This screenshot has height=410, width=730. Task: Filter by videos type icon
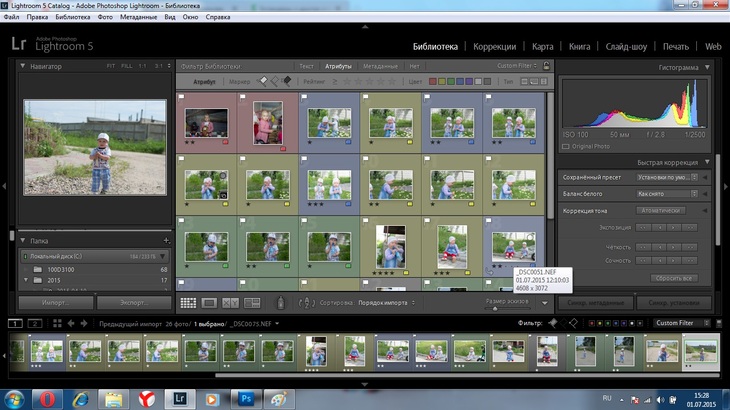point(543,81)
